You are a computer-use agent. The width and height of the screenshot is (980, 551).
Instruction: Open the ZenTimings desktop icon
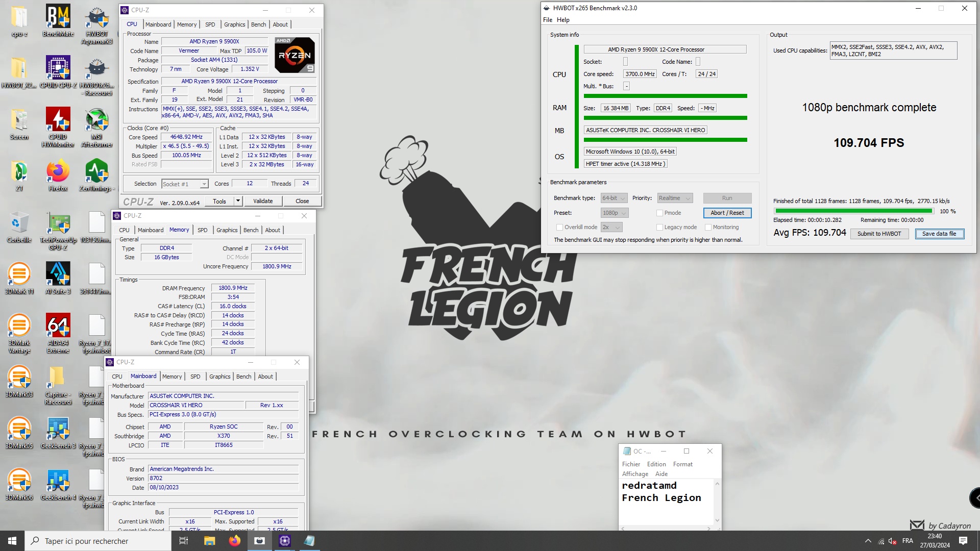(96, 175)
